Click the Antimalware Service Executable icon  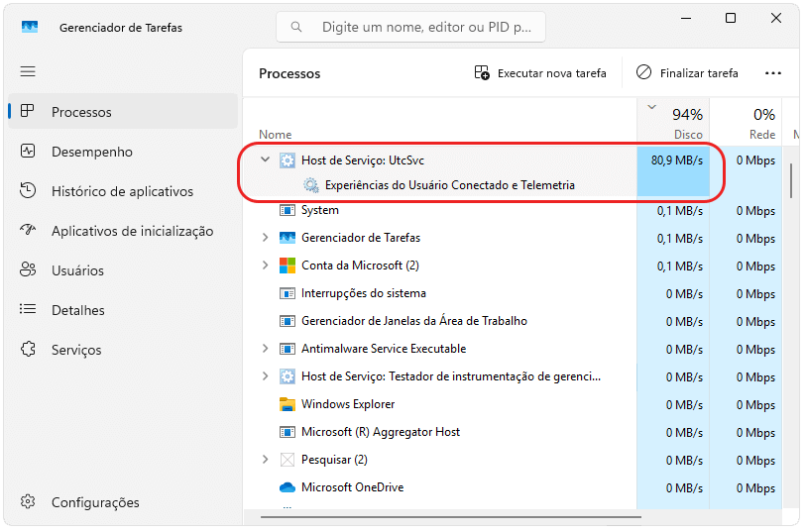tap(288, 349)
